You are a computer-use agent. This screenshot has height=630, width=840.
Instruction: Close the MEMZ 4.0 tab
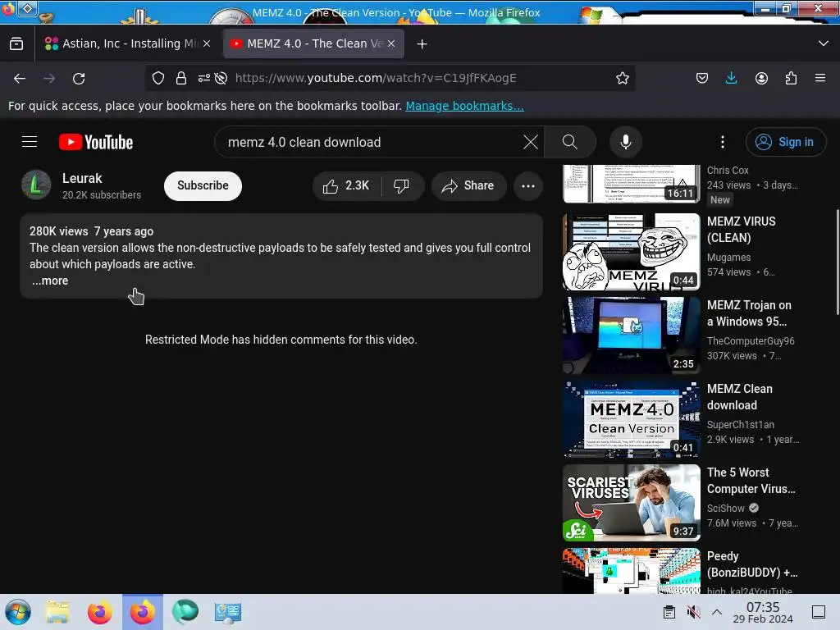(391, 44)
